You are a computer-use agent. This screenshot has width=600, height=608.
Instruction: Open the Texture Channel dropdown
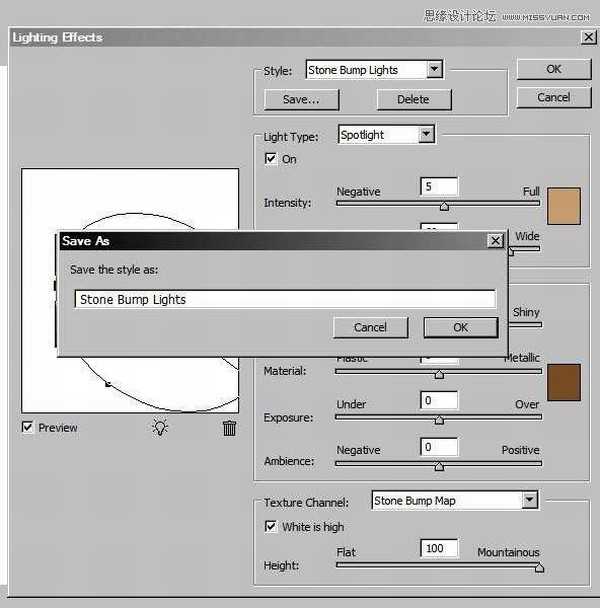pyautogui.click(x=529, y=500)
